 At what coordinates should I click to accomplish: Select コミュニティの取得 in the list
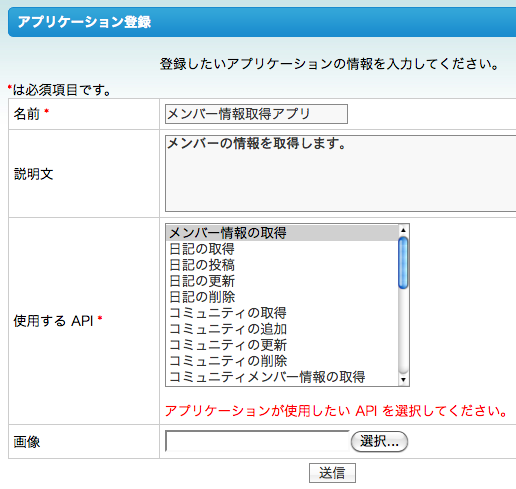pos(282,313)
